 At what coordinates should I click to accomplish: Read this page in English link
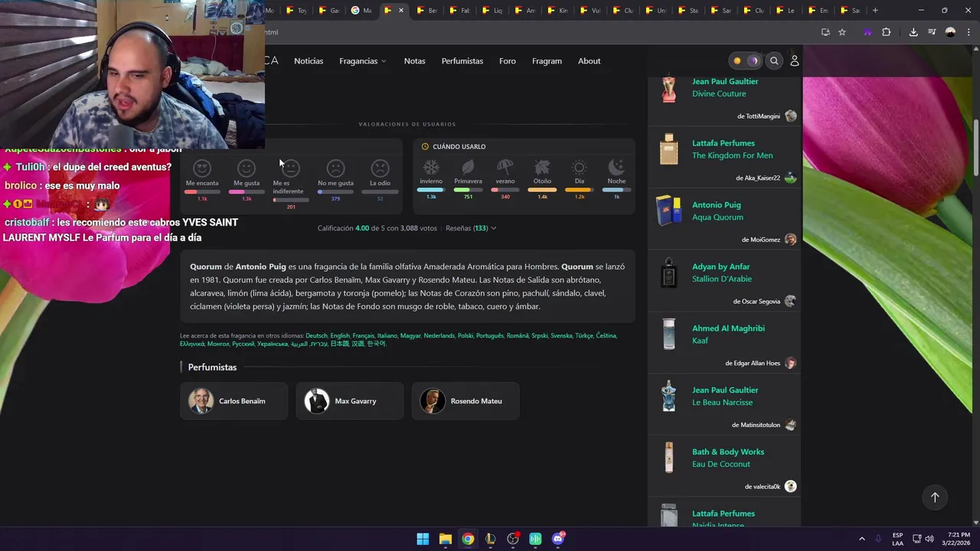pyautogui.click(x=340, y=336)
